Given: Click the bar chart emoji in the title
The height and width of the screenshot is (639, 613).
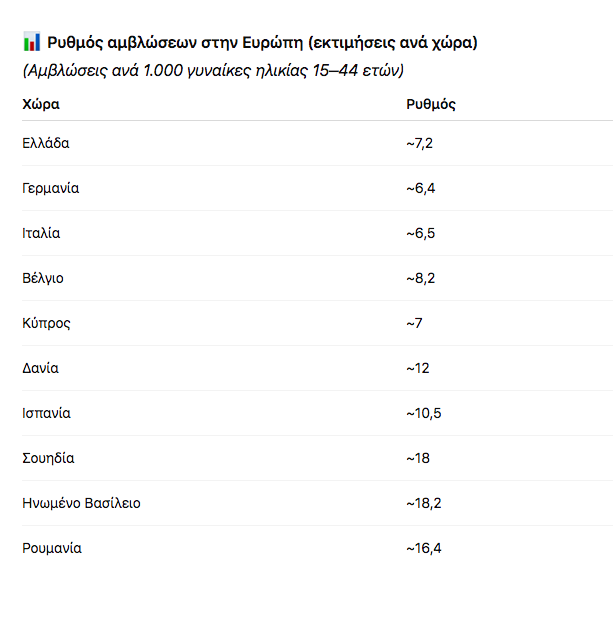Looking at the screenshot, I should coord(31,42).
